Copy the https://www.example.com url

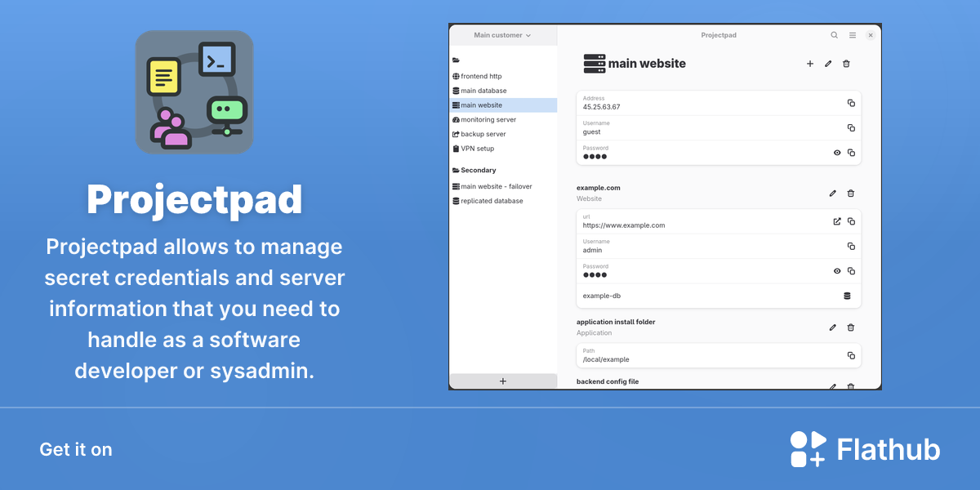click(851, 221)
